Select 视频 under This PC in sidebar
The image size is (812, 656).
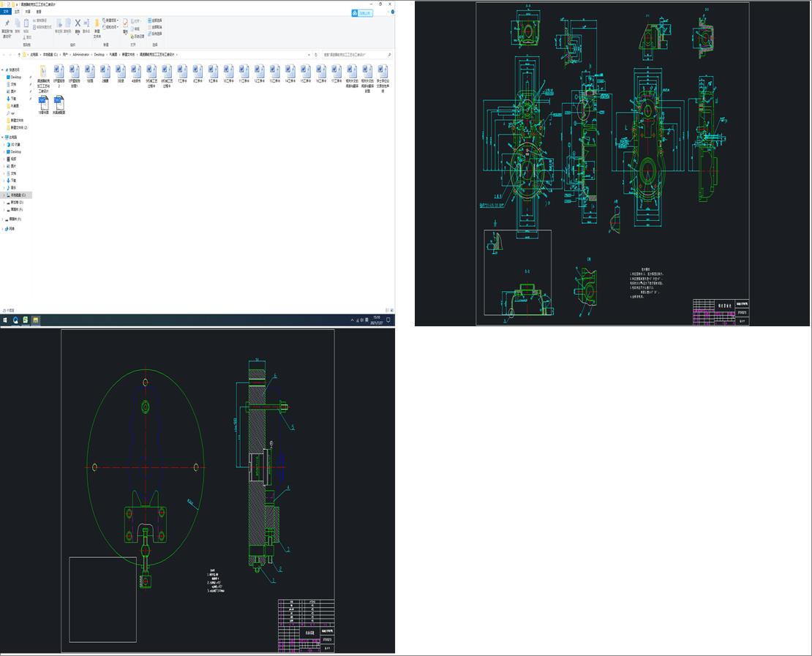pyautogui.click(x=13, y=159)
